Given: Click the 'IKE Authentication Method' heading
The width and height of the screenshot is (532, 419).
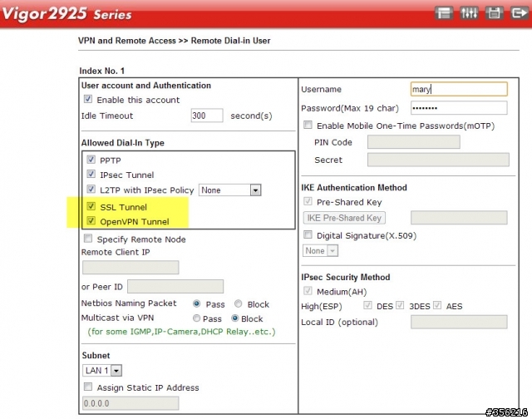Looking at the screenshot, I should [x=354, y=188].
